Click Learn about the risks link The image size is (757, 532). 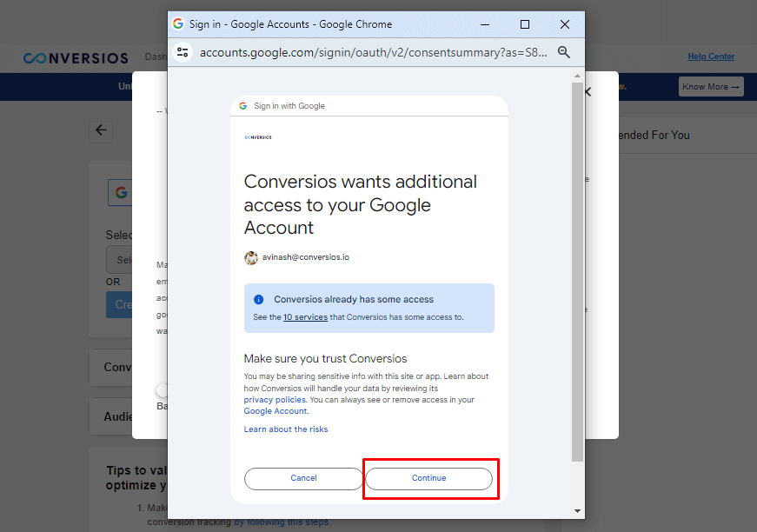(286, 429)
